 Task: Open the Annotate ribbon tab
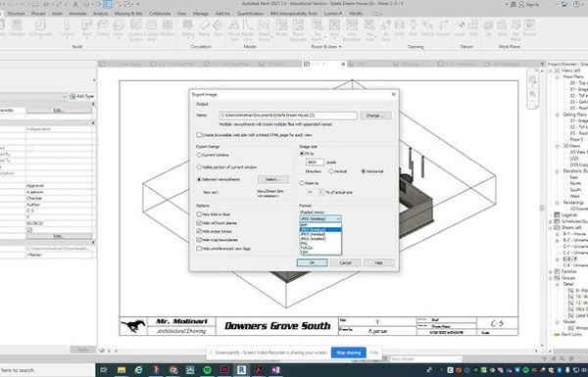coord(77,14)
